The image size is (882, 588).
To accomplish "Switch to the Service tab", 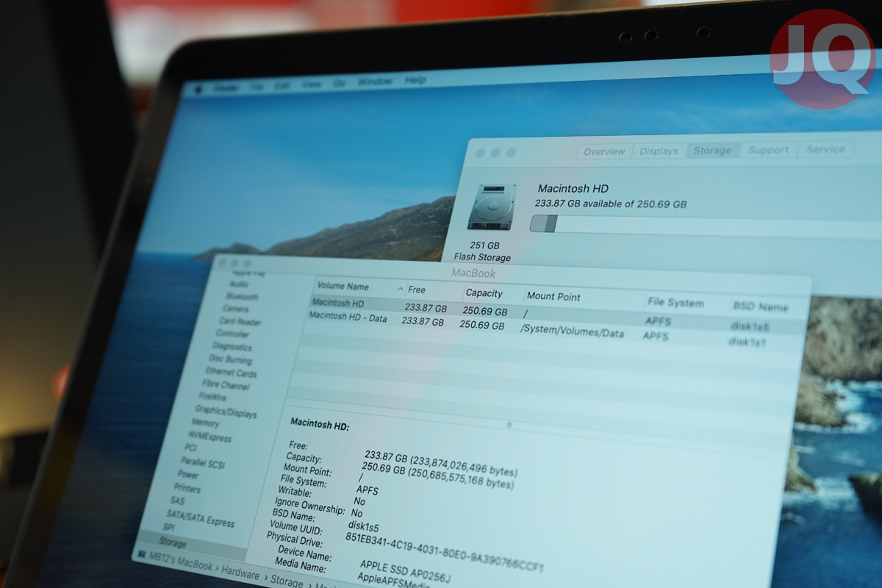I will tap(825, 148).
